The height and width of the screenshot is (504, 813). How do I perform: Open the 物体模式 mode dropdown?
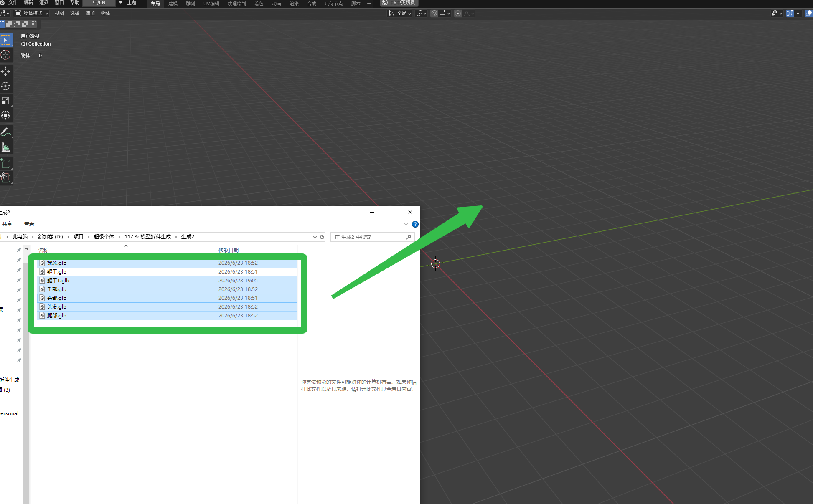point(32,13)
